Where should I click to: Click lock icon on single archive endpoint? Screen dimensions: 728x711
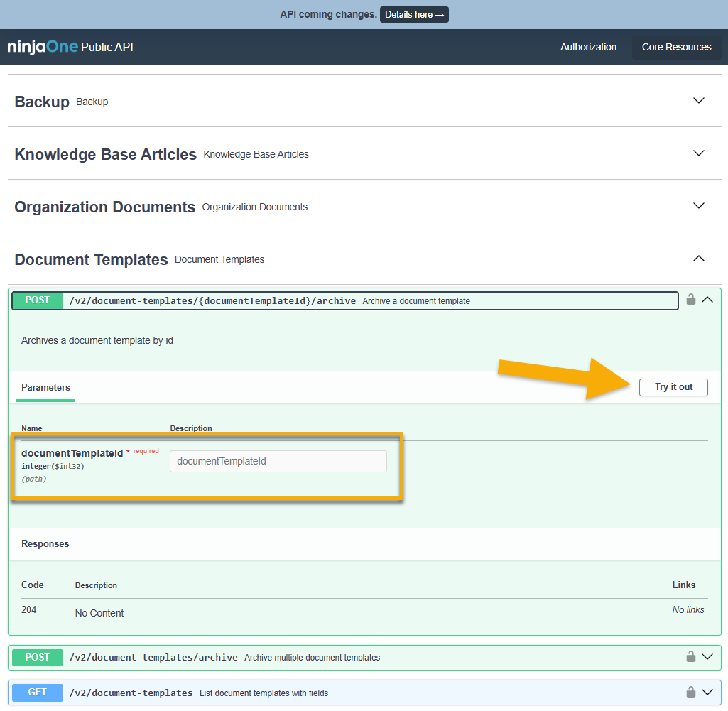click(690, 300)
